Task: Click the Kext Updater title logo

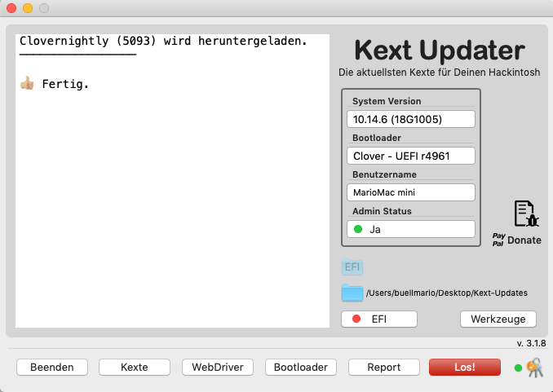Action: 440,50
